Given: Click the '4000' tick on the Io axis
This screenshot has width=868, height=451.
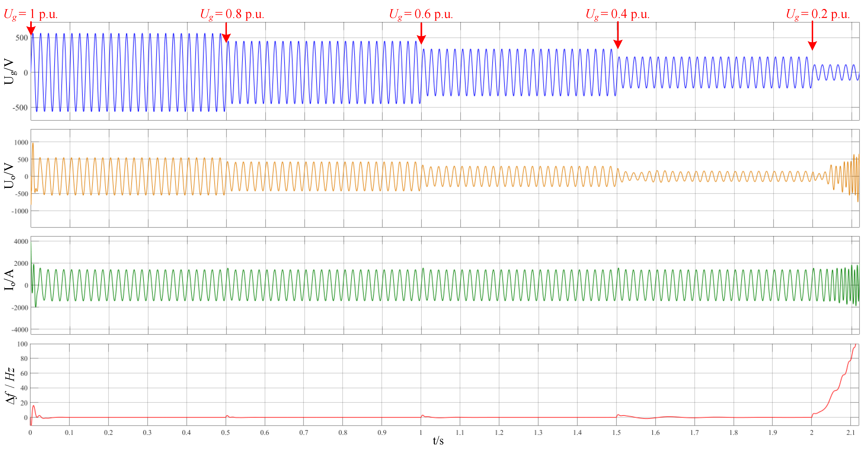Looking at the screenshot, I should point(21,241).
